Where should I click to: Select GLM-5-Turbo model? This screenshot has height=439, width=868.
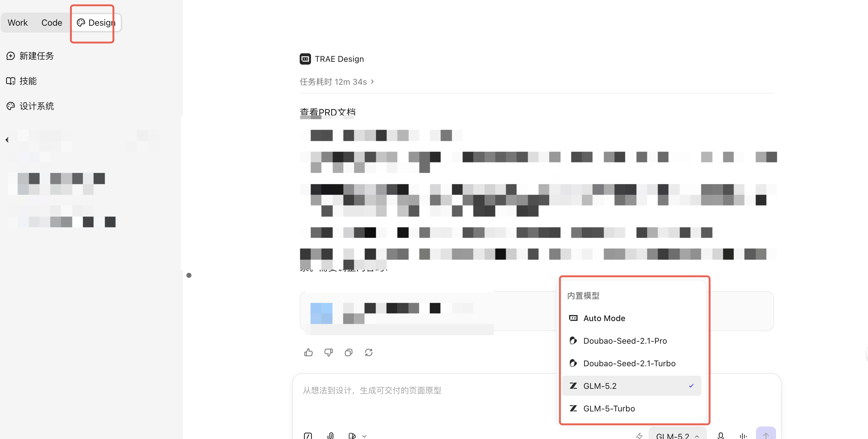point(631,408)
